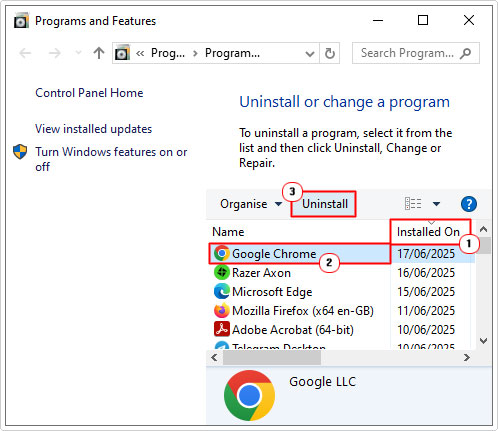This screenshot has width=498, height=431.
Task: Expand the view options dropdown arrow
Action: point(436,204)
